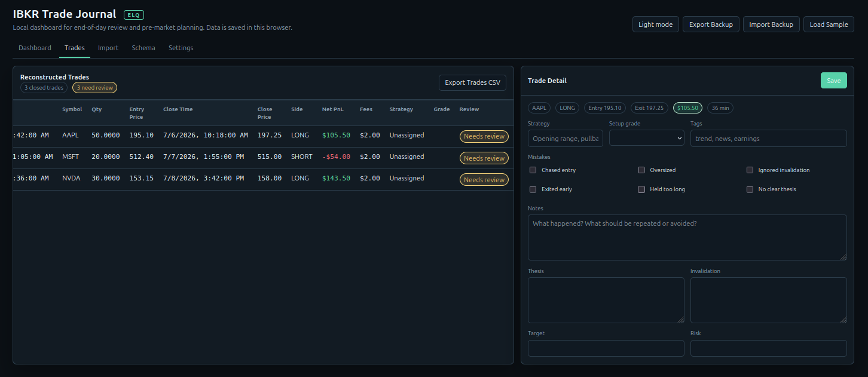This screenshot has height=377, width=868.
Task: Check No clear thesis
Action: pyautogui.click(x=750, y=189)
